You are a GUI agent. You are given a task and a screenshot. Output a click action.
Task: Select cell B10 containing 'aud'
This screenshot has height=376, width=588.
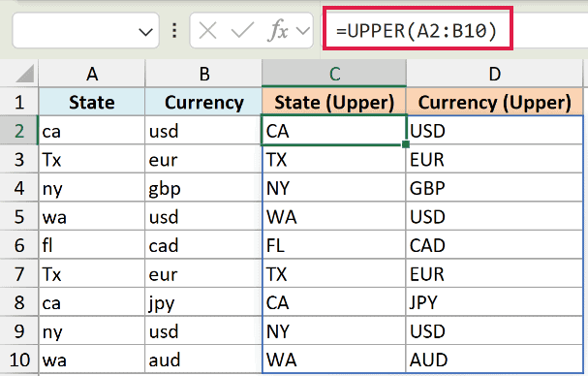click(203, 360)
